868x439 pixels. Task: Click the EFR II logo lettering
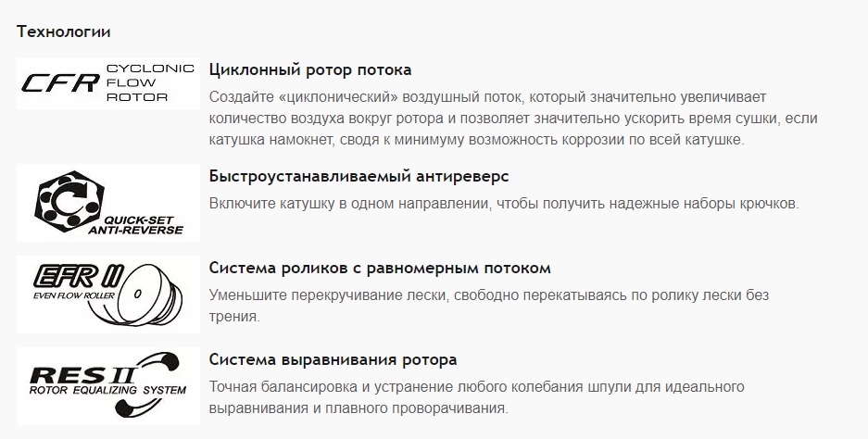point(80,277)
